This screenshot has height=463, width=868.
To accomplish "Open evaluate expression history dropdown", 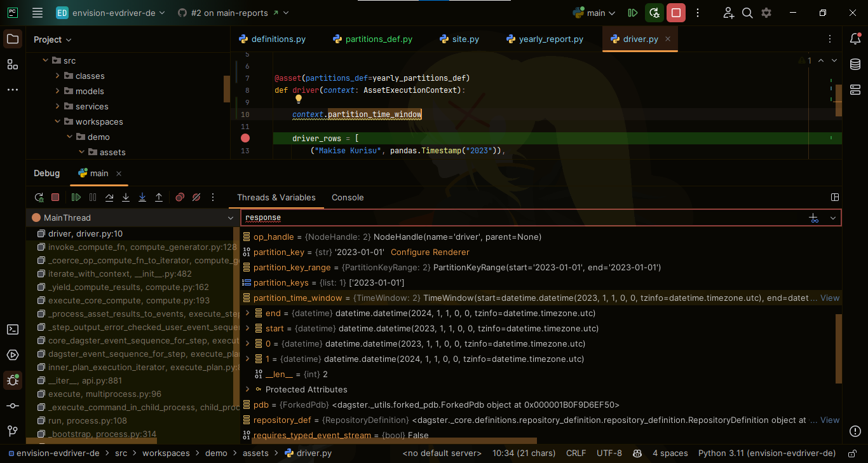I will click(833, 218).
